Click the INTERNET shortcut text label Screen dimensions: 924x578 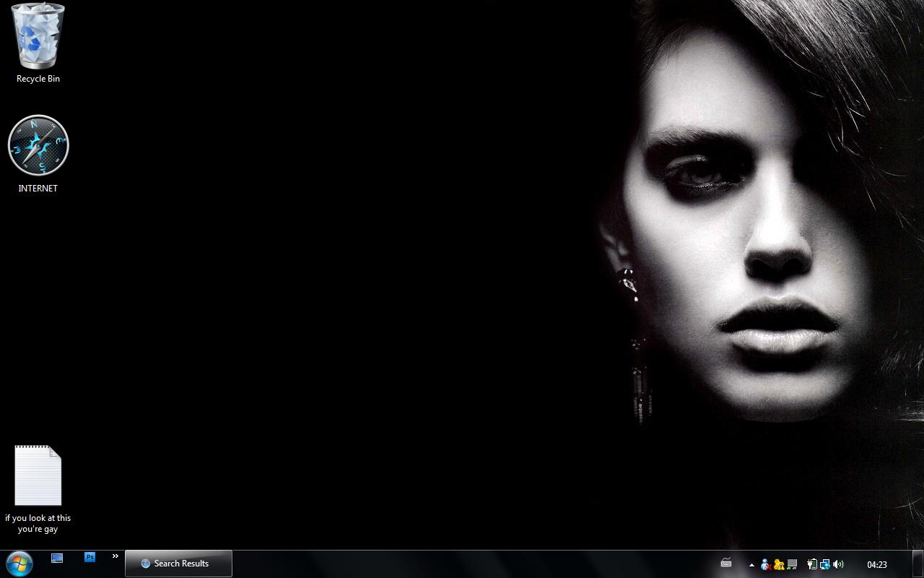pyautogui.click(x=38, y=189)
